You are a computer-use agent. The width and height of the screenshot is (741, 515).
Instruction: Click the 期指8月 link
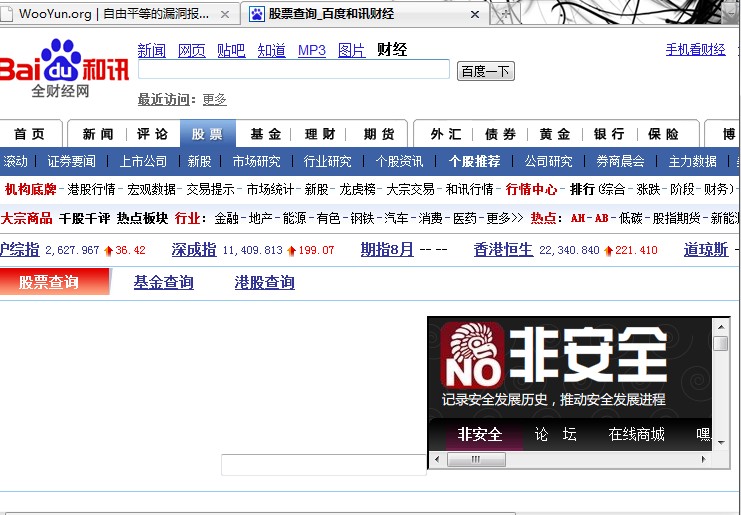tap(387, 249)
